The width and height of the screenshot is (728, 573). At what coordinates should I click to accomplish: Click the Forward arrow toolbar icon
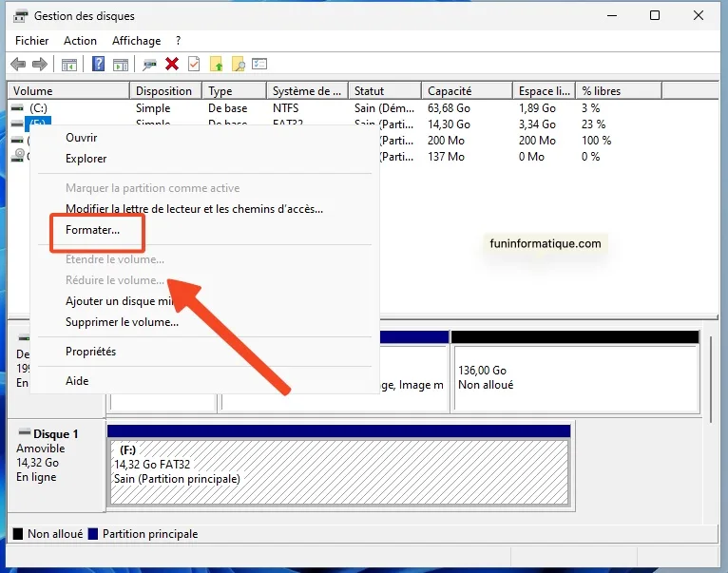pyautogui.click(x=40, y=64)
